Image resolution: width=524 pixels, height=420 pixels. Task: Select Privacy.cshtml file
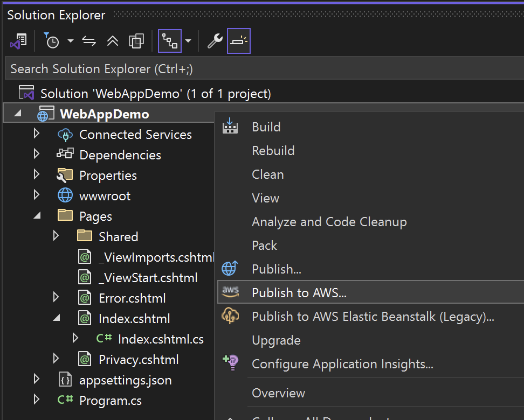[139, 360]
